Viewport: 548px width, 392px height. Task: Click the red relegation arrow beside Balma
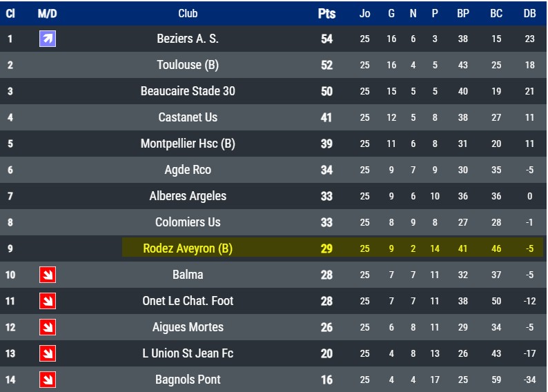pos(48,275)
